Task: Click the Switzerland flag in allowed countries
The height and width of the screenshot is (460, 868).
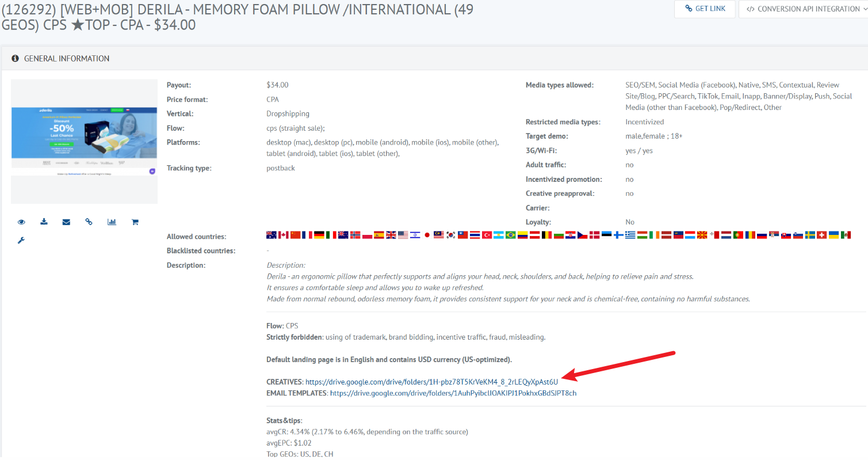Action: click(x=821, y=235)
